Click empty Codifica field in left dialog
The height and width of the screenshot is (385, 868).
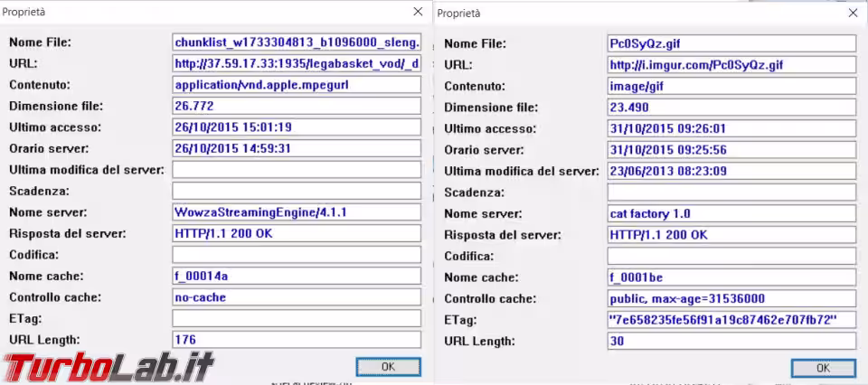pos(297,255)
